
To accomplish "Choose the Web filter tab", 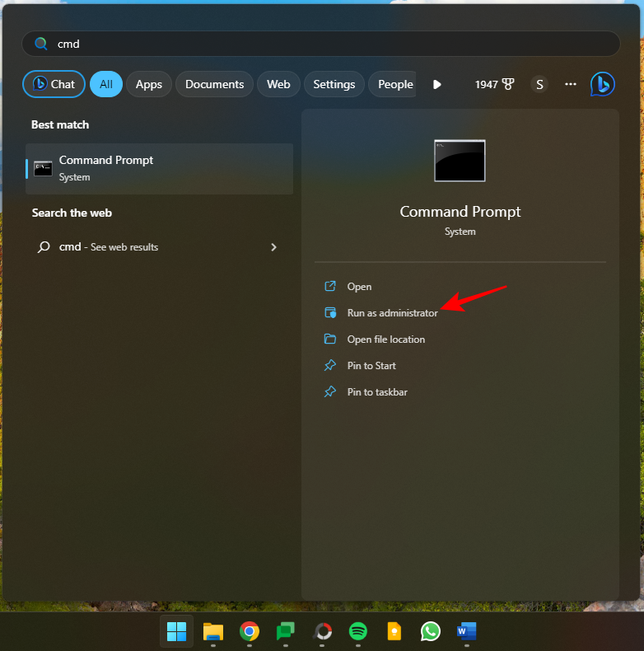I will (x=278, y=84).
